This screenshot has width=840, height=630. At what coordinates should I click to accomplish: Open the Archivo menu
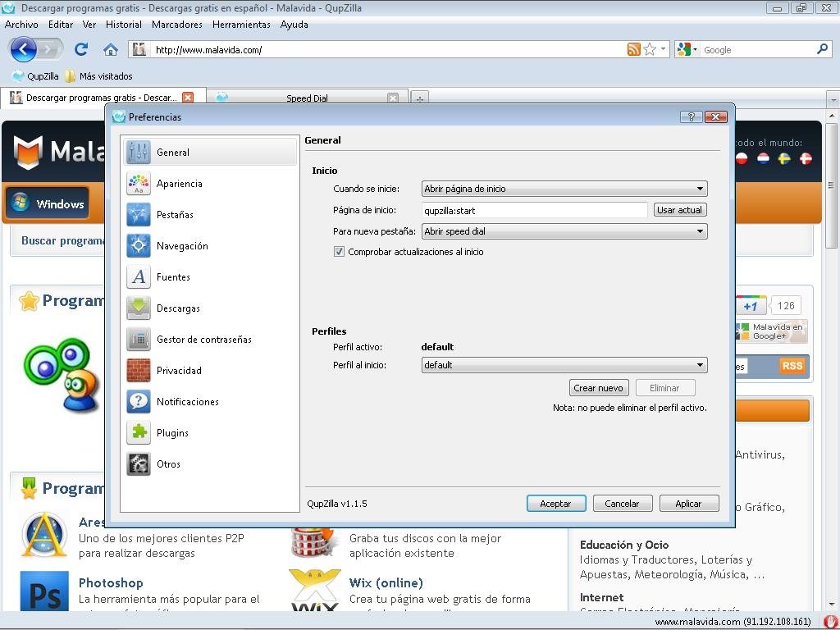(21, 25)
